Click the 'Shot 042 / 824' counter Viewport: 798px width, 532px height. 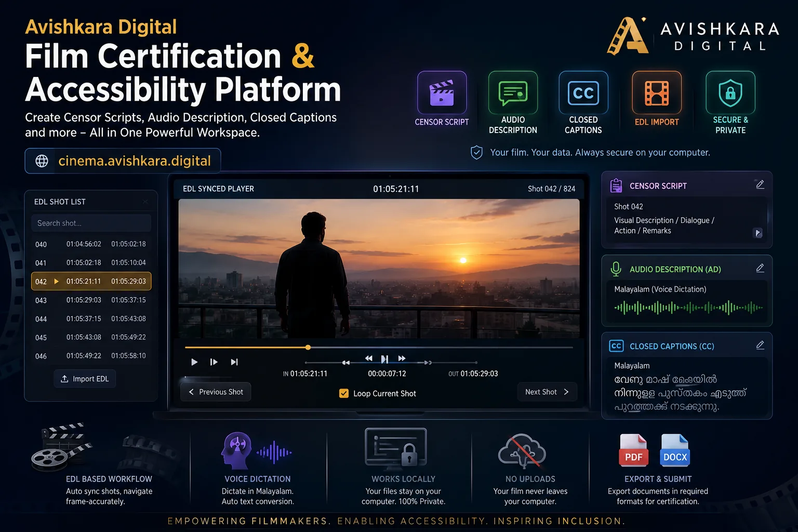[551, 189]
